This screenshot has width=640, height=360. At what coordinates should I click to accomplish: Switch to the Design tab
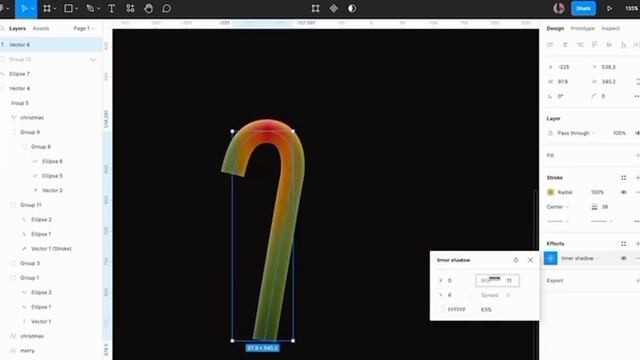[555, 29]
